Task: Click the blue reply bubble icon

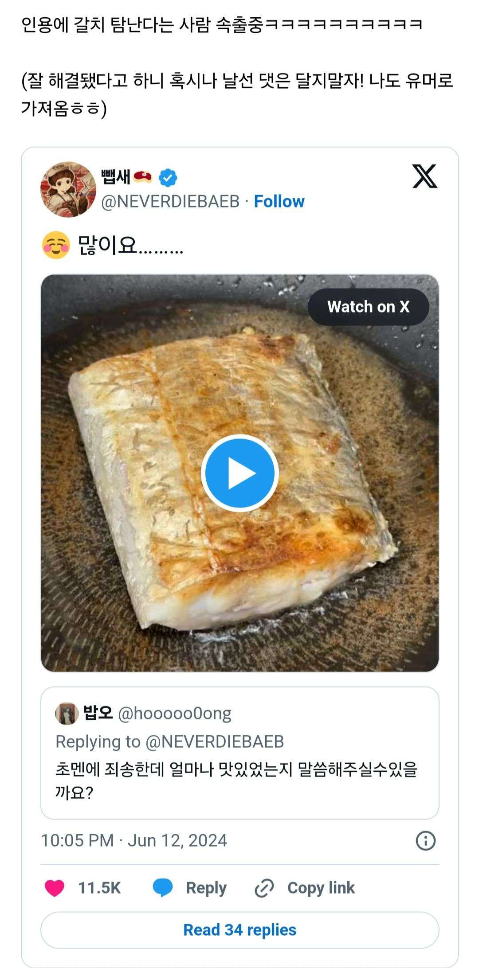Action: coord(163,888)
